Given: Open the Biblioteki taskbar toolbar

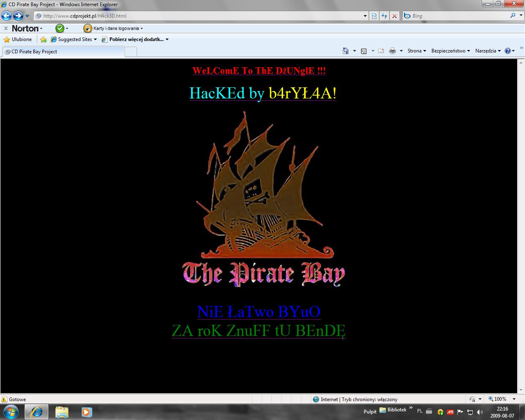Looking at the screenshot, I should [393, 410].
